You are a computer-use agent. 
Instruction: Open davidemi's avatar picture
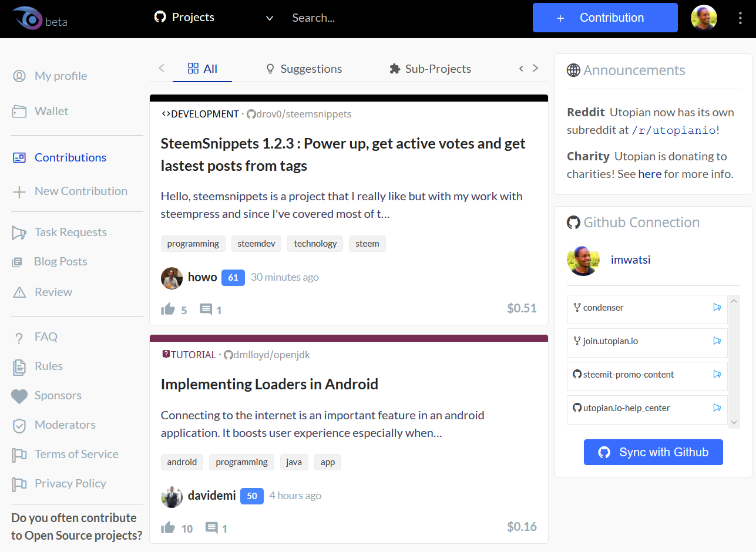pyautogui.click(x=172, y=497)
